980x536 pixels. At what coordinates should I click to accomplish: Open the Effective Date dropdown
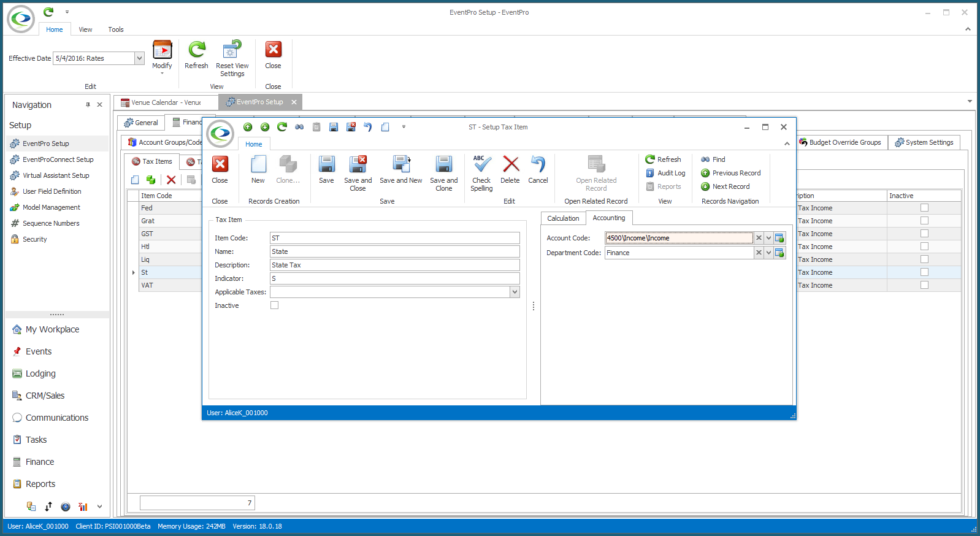pyautogui.click(x=139, y=58)
